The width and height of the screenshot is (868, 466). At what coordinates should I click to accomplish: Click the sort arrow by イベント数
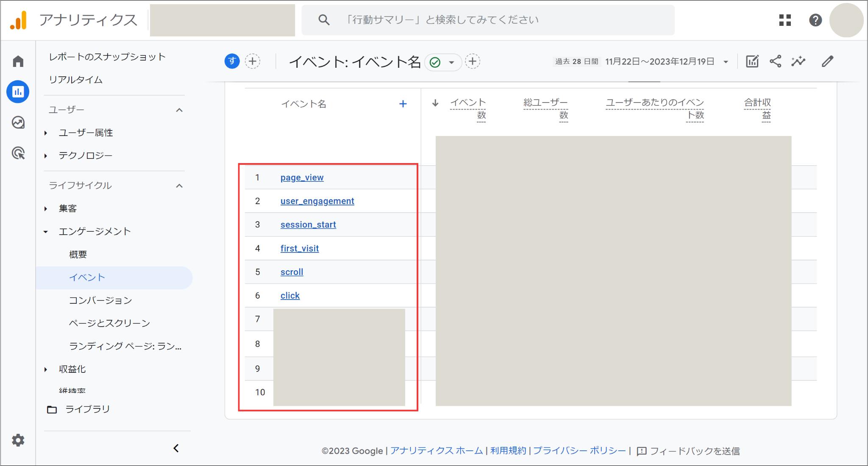(x=435, y=103)
